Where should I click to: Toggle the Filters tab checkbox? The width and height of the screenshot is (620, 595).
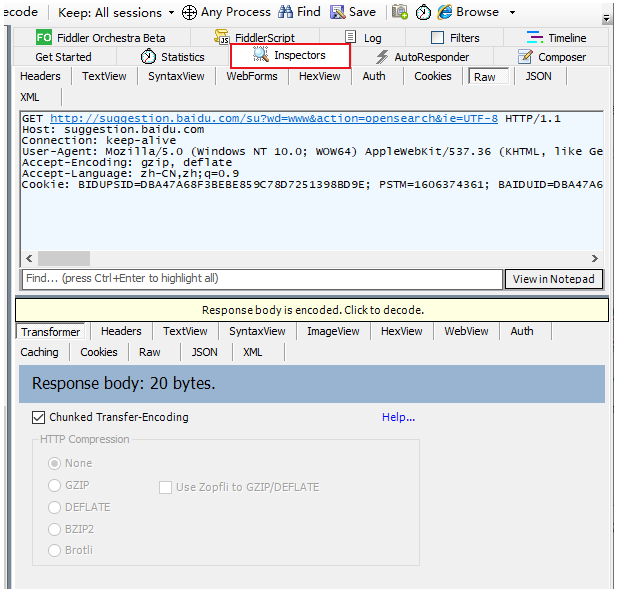[x=437, y=38]
